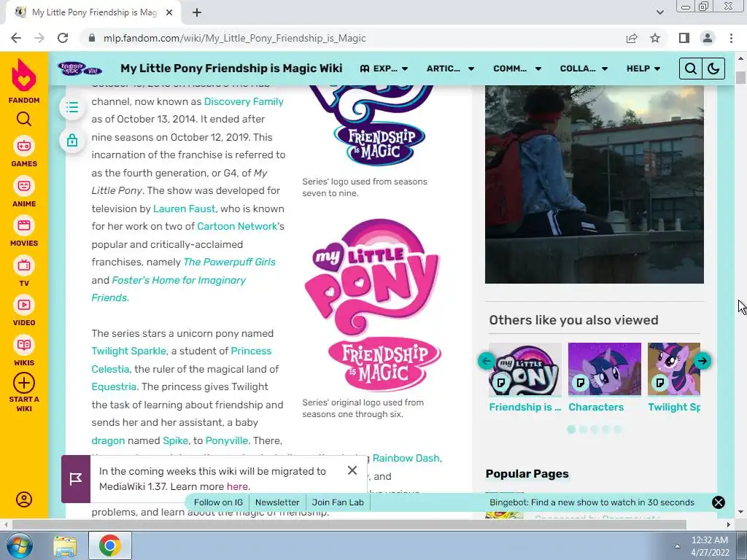The image size is (747, 560).
Task: Open the browser side panel icon
Action: coord(684,38)
